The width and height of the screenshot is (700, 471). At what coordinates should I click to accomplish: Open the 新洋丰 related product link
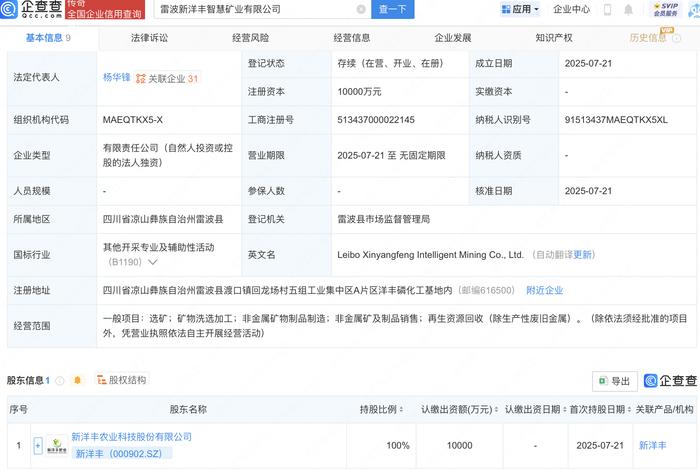coord(652,445)
